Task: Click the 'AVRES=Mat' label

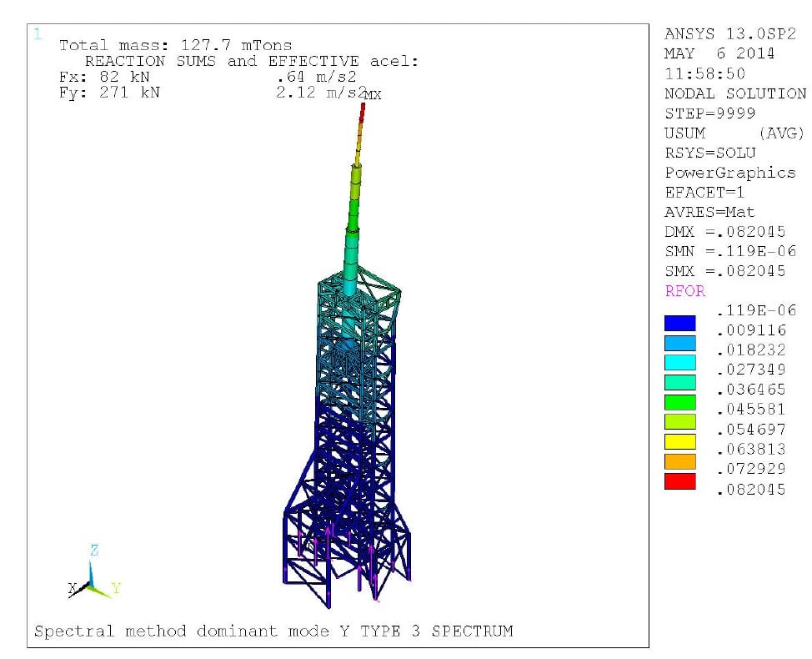Action: point(710,212)
